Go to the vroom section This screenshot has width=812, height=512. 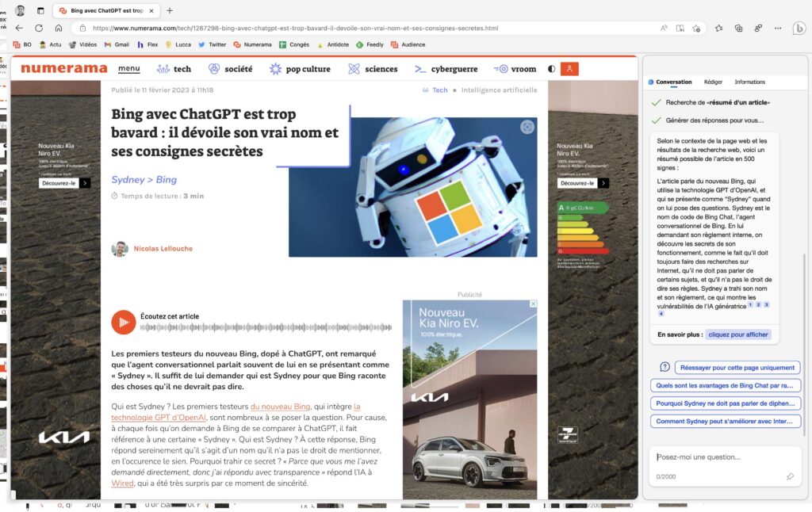tap(515, 69)
